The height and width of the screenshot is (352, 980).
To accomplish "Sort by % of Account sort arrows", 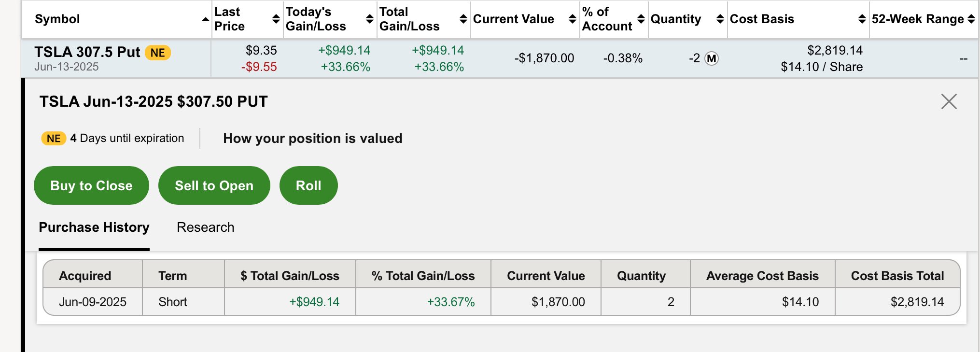I will tap(641, 19).
